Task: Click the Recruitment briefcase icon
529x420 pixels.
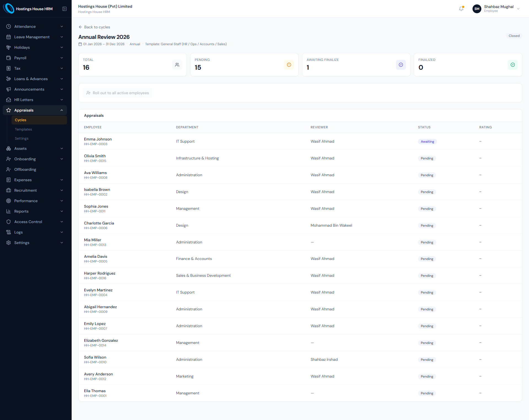Action: [x=9, y=190]
